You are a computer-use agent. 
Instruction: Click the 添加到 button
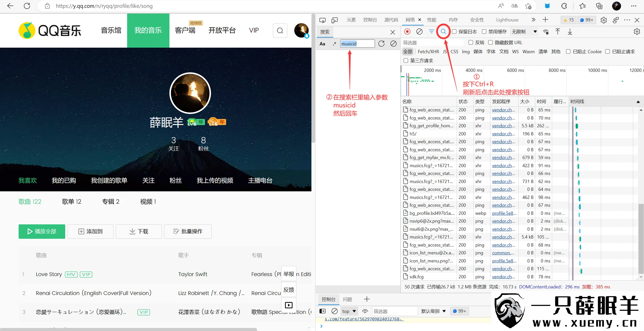pos(90,231)
